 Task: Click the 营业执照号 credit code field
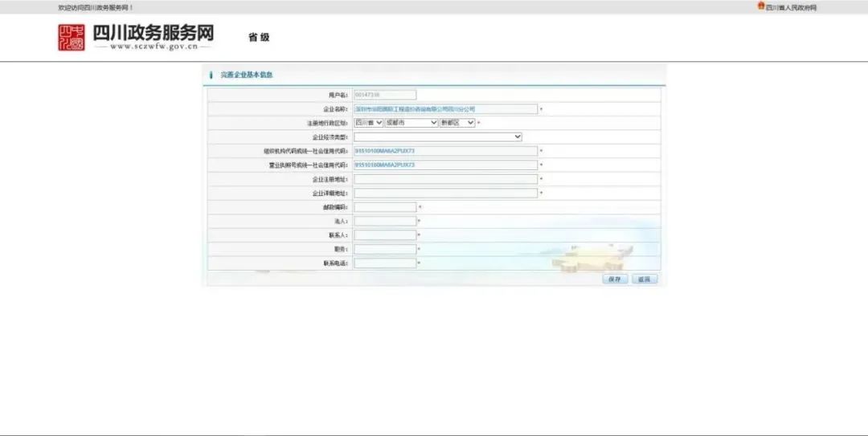(445, 165)
